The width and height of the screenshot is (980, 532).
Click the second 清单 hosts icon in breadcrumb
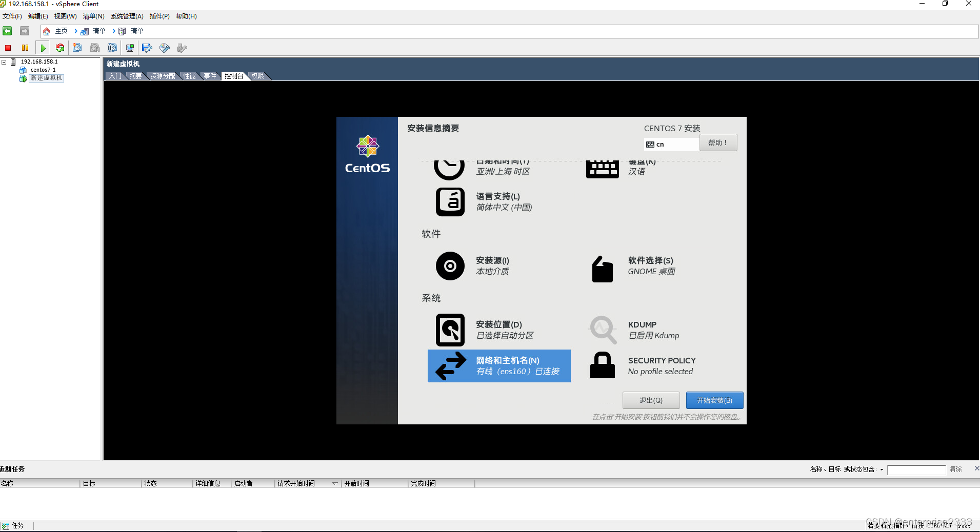click(123, 31)
